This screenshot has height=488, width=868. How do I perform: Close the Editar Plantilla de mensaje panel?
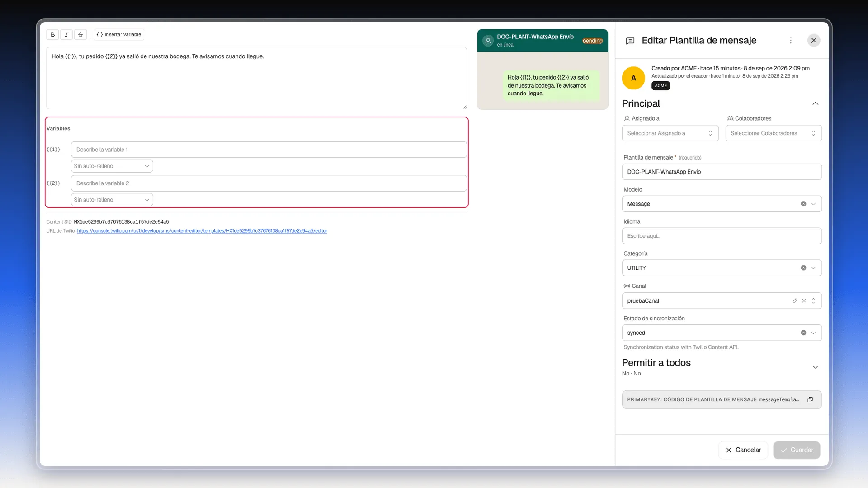point(814,40)
